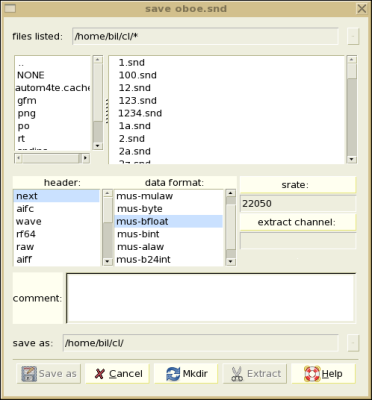This screenshot has width=372, height=400.
Task: Open the window menu icon in title bar
Action: pyautogui.click(x=10, y=9)
